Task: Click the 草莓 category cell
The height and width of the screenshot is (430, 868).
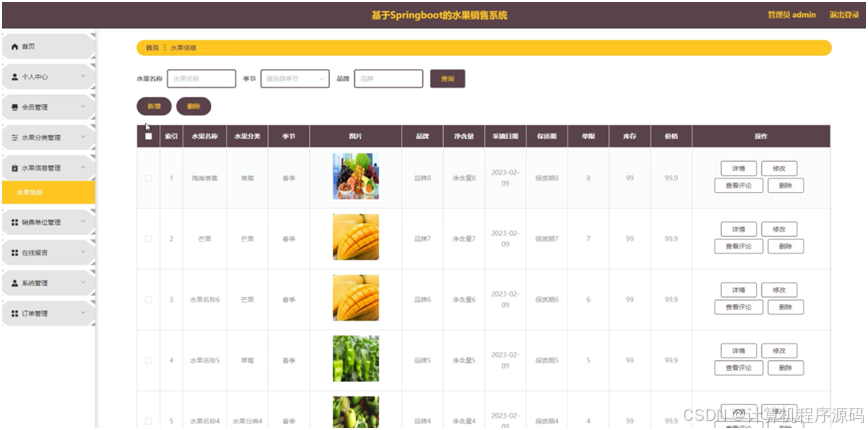Action: pyautogui.click(x=247, y=360)
